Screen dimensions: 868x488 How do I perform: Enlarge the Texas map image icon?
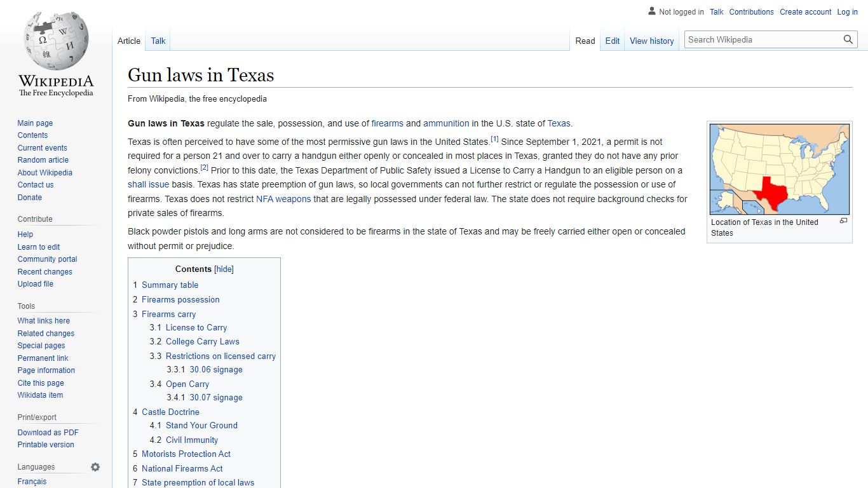point(843,220)
